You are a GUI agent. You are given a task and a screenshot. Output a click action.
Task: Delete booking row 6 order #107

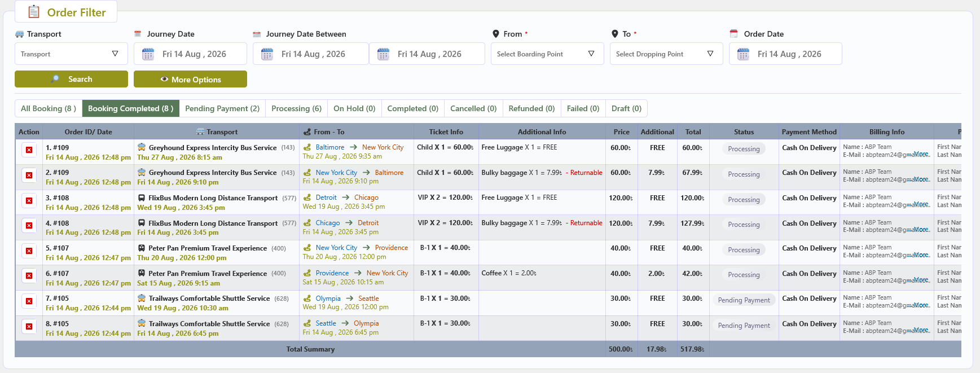pos(29,276)
